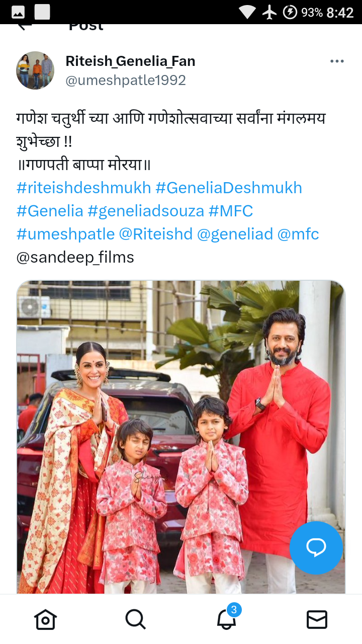Visit the @geneliad mention
This screenshot has height=644, width=362.
coord(235,234)
